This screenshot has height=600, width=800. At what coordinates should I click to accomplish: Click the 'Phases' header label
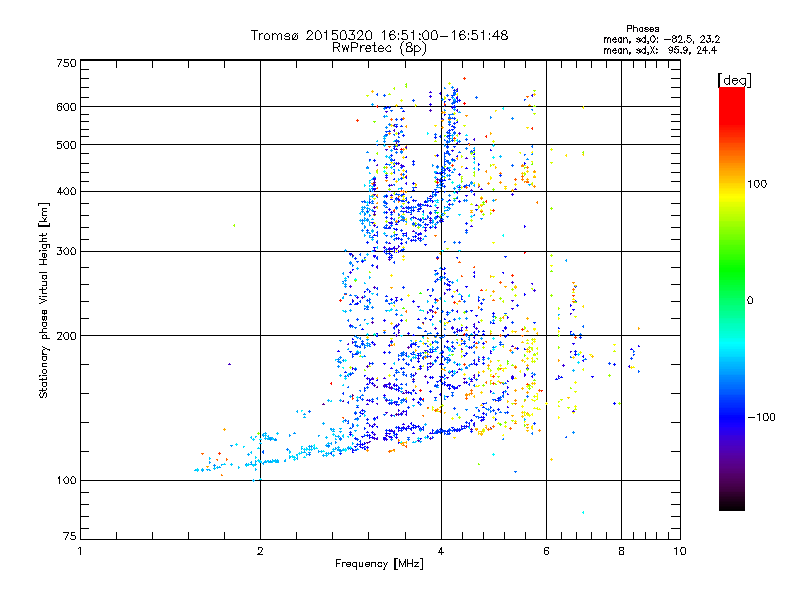[643, 29]
